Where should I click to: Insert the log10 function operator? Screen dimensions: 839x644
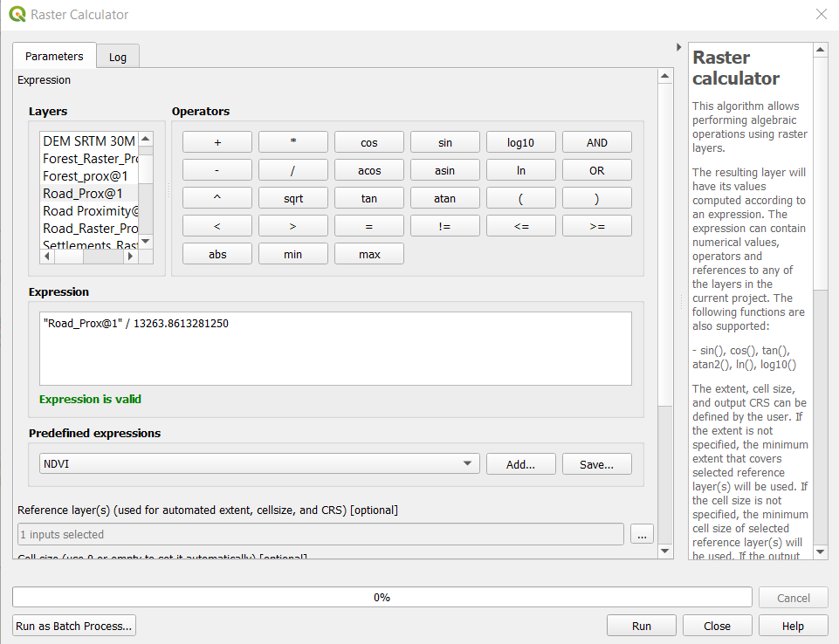coord(520,142)
